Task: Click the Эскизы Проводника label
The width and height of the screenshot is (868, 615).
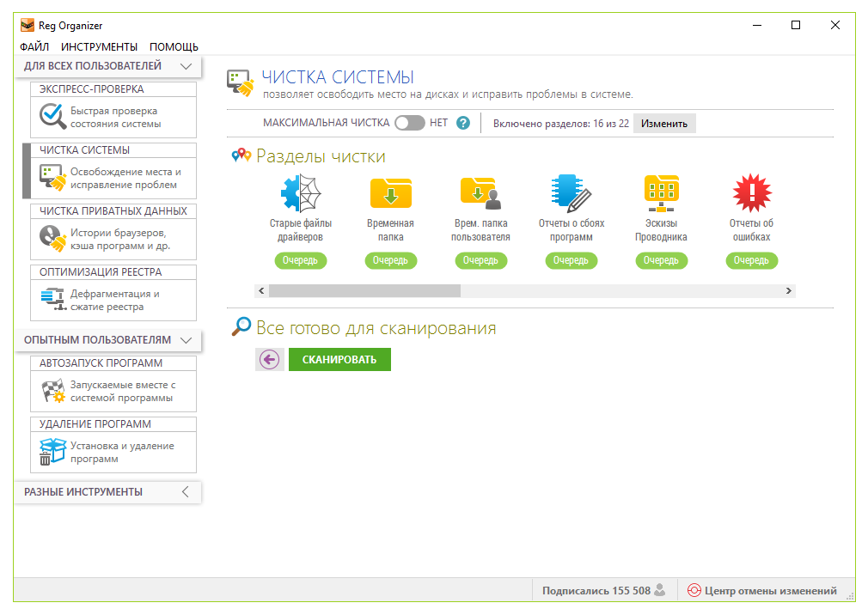Action: point(662,230)
